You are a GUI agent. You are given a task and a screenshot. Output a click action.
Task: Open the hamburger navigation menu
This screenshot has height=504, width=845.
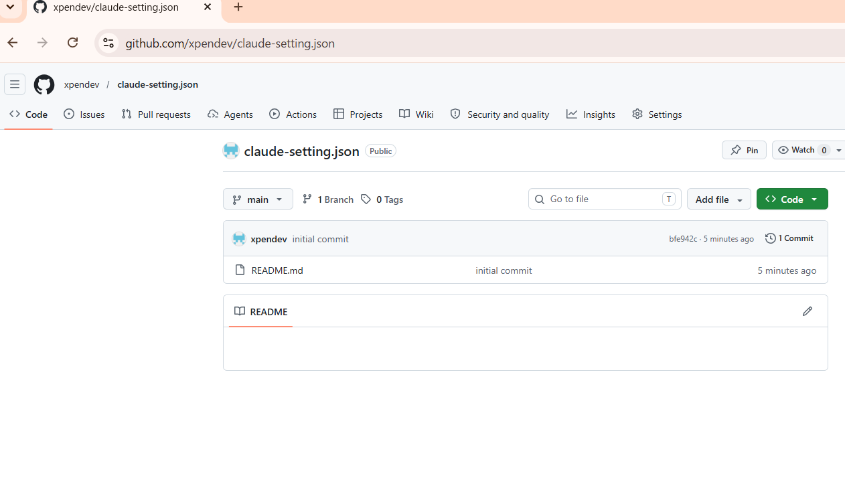(x=15, y=84)
